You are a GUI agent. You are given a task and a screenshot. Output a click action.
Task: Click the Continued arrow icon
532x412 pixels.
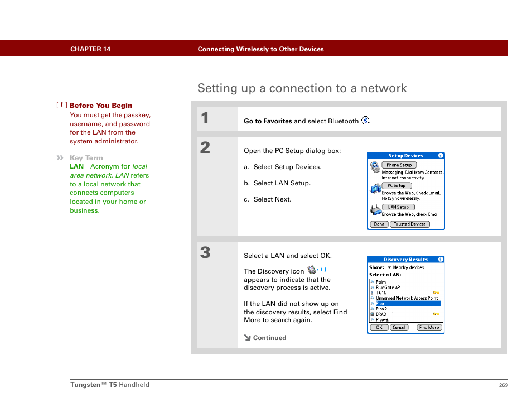(x=248, y=337)
